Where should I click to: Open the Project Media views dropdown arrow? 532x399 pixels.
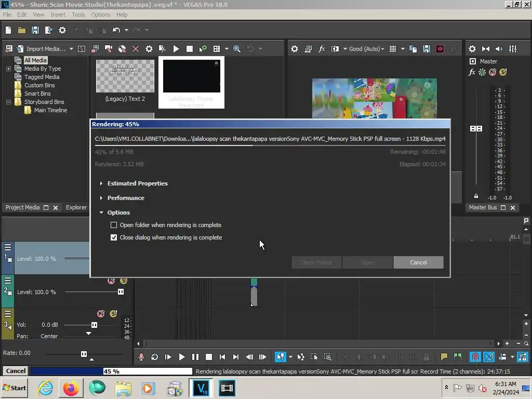pos(227,49)
